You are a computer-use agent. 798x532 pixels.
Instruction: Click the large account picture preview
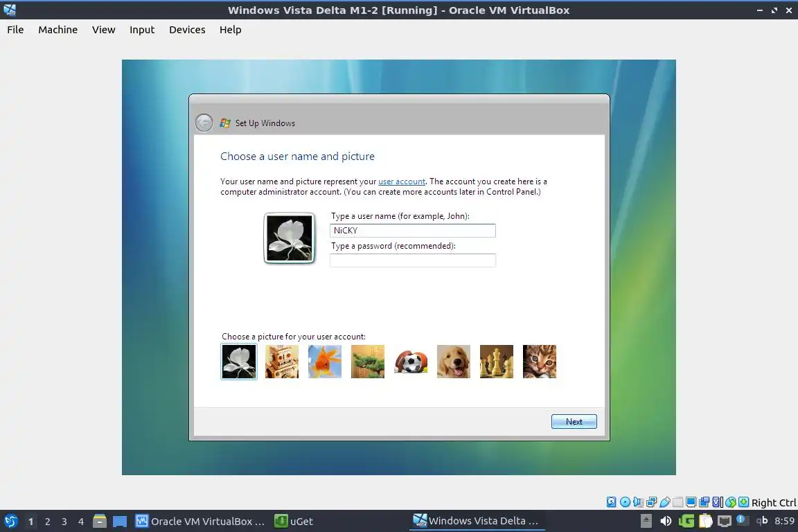290,238
